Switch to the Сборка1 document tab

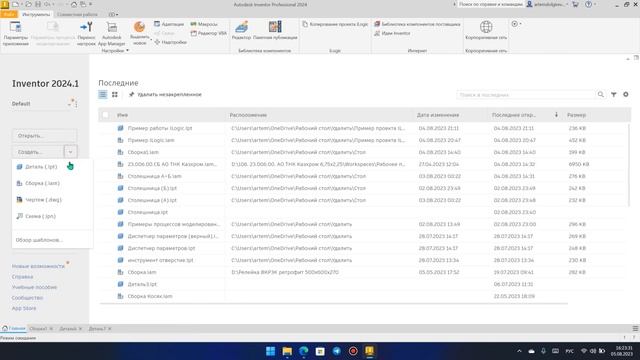[38, 329]
